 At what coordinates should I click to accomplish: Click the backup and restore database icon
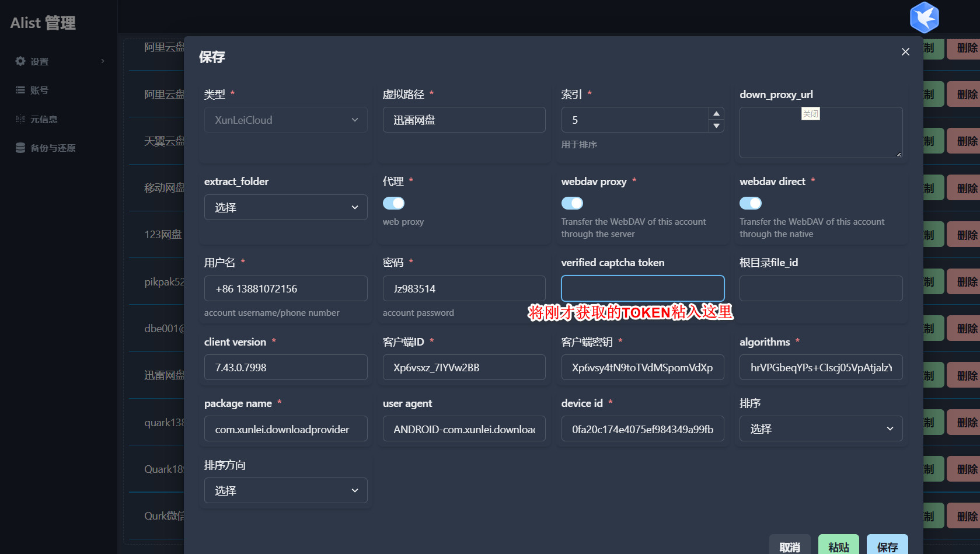tap(20, 148)
